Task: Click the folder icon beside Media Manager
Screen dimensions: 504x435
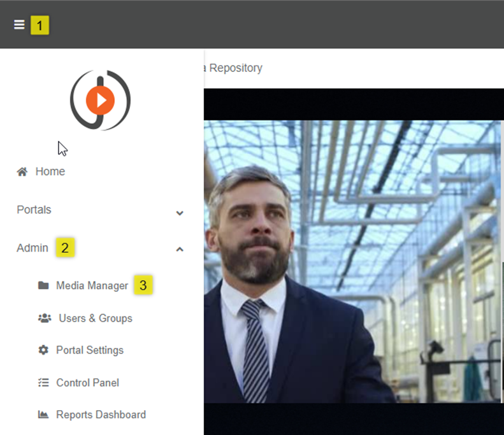Action: click(43, 286)
